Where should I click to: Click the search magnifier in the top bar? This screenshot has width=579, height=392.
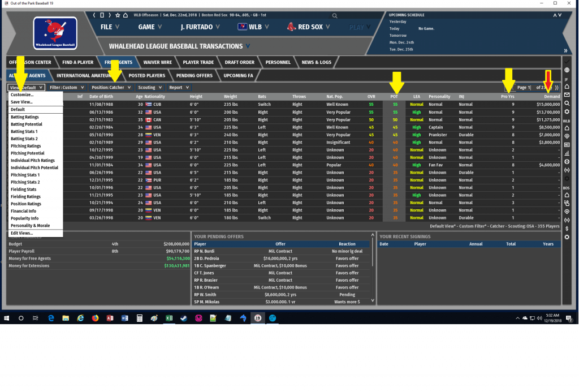point(335,15)
